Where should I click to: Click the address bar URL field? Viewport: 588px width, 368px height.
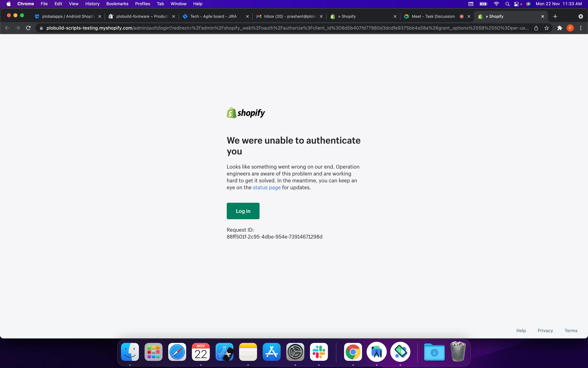click(287, 28)
